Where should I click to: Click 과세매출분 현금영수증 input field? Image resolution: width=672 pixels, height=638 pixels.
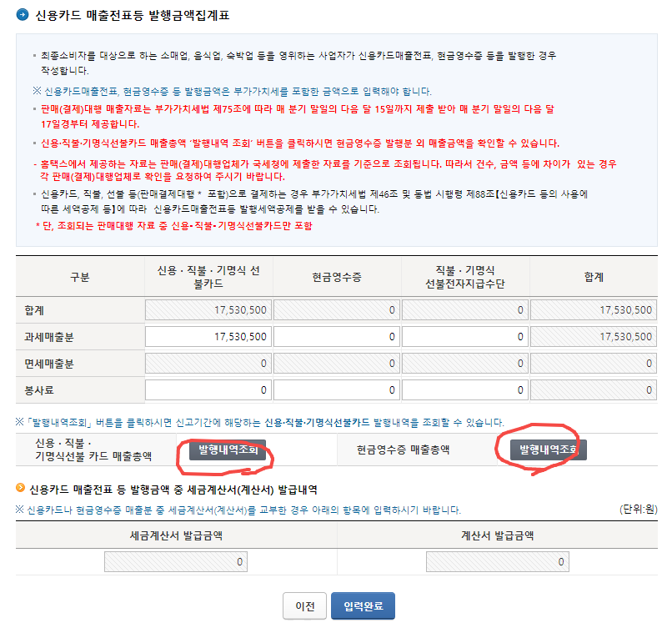(337, 337)
